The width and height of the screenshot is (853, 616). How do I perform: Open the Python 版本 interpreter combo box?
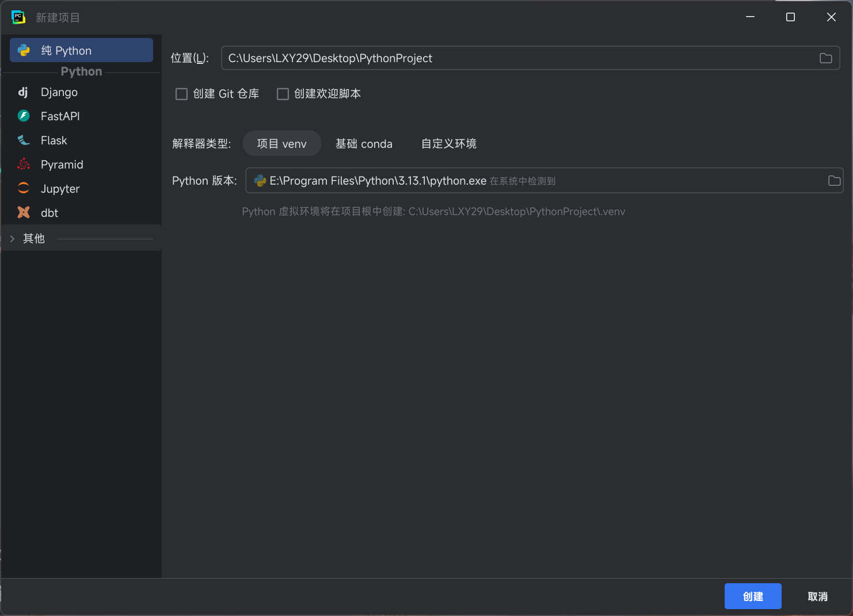pyautogui.click(x=544, y=181)
